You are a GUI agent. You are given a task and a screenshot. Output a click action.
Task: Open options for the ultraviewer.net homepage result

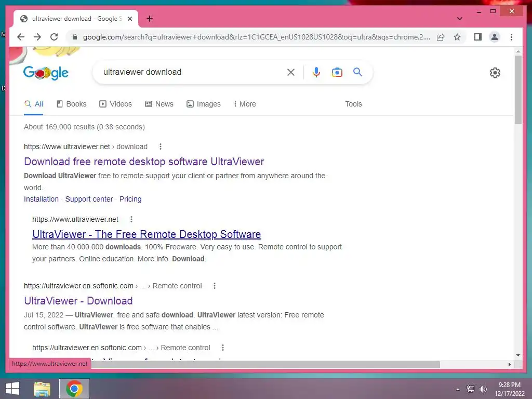[131, 219]
